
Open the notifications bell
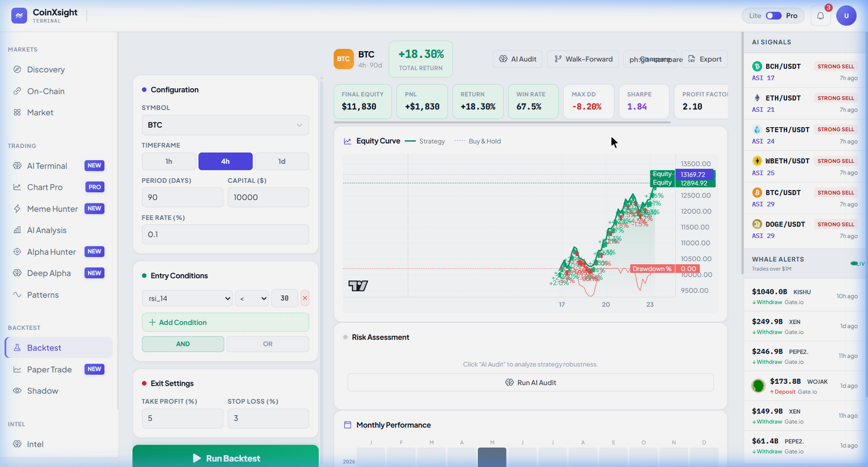pyautogui.click(x=821, y=16)
